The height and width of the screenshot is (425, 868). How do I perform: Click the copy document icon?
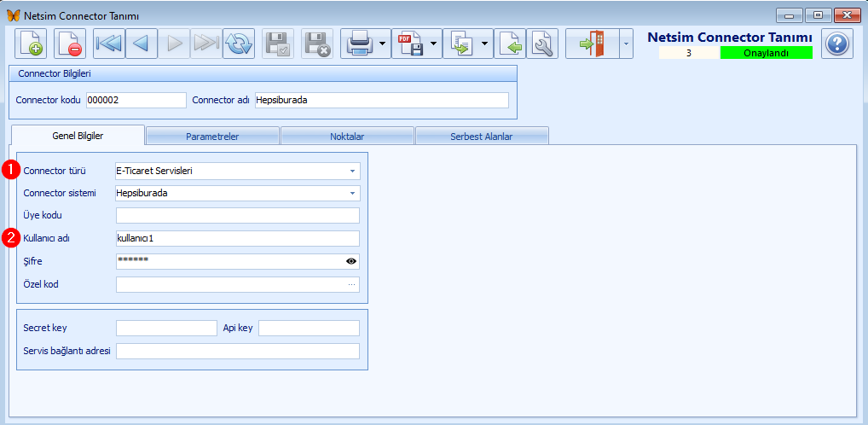(x=461, y=44)
